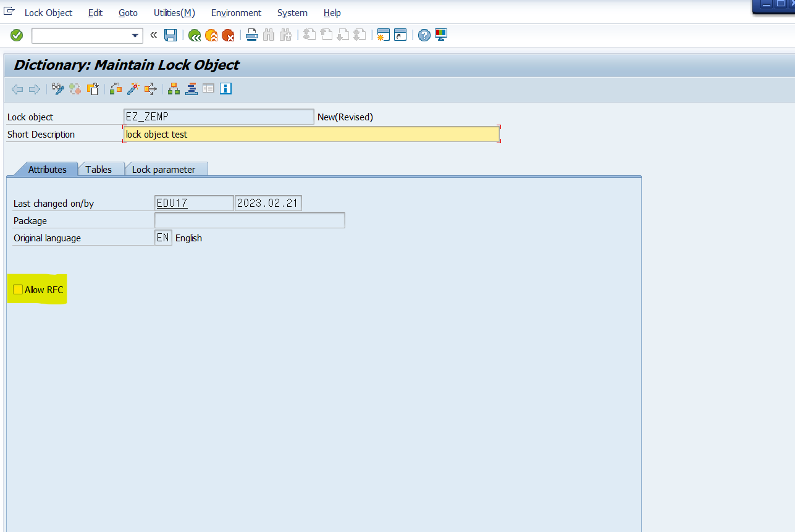Click the Last Page icon

pyautogui.click(x=360, y=35)
